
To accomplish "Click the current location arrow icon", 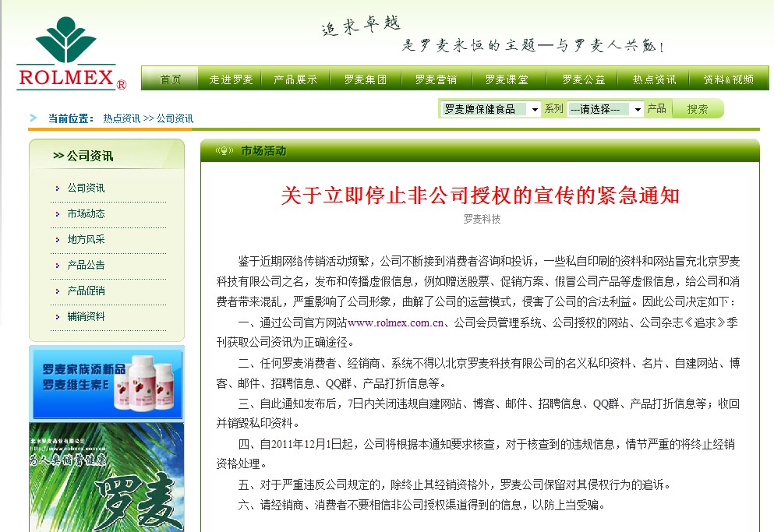I will click(x=34, y=118).
